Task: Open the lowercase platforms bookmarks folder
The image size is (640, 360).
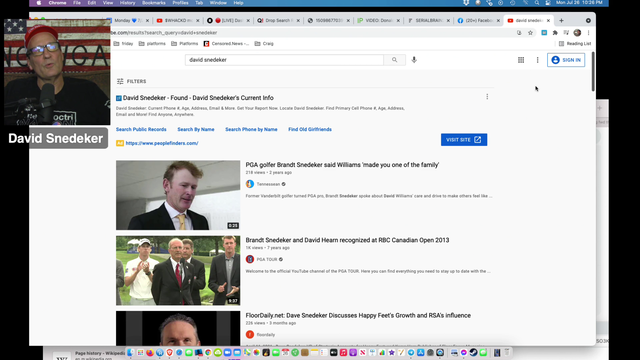Action: point(152,44)
